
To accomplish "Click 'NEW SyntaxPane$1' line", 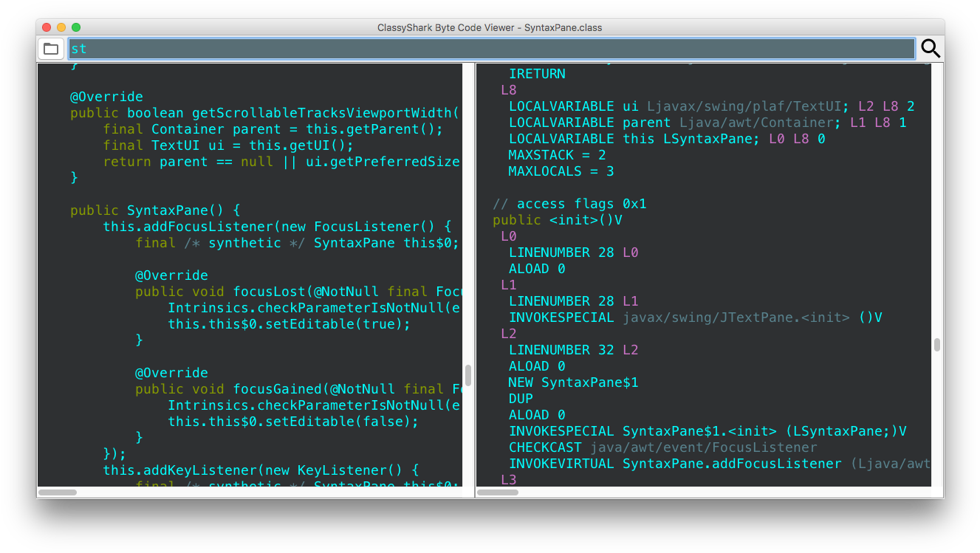I will coord(573,382).
